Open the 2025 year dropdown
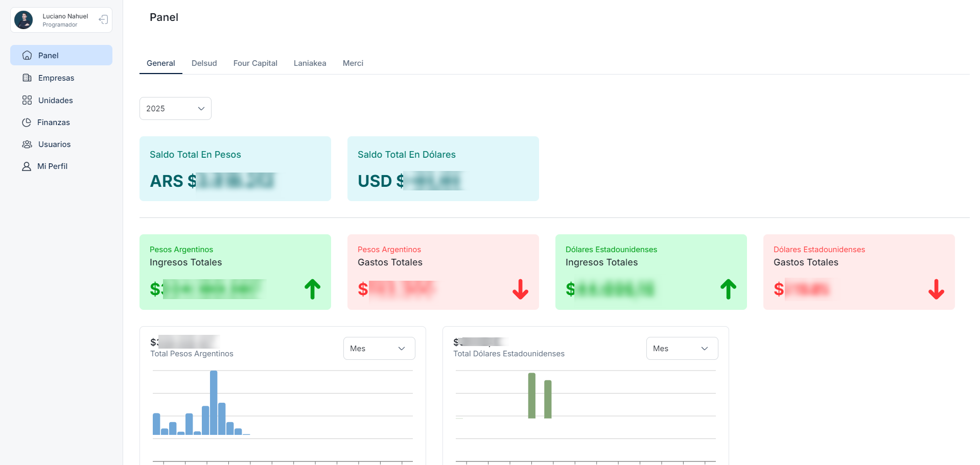The width and height of the screenshot is (980, 465). pos(175,109)
